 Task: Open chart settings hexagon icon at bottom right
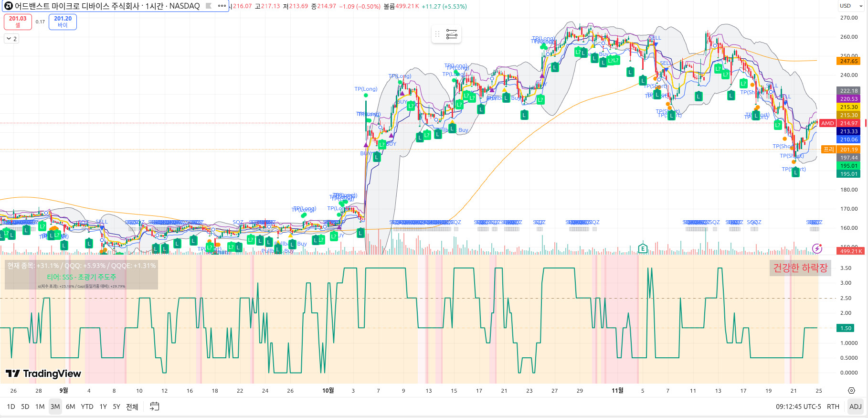coord(851,391)
